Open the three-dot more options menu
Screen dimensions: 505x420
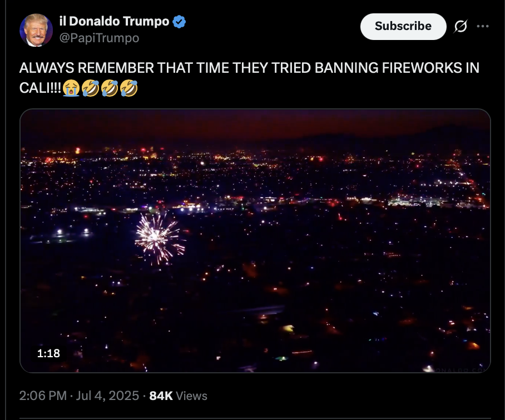tap(482, 26)
